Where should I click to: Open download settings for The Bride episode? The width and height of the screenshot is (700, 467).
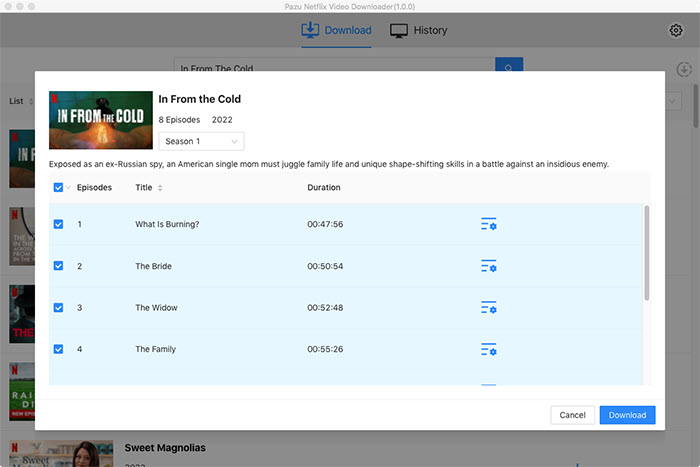[x=488, y=266]
